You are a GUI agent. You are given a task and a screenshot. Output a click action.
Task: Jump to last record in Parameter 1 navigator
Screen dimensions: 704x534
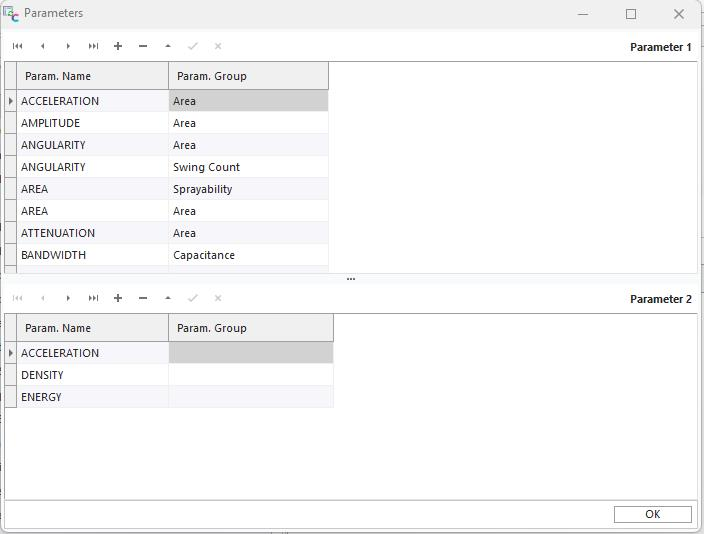pyautogui.click(x=93, y=46)
